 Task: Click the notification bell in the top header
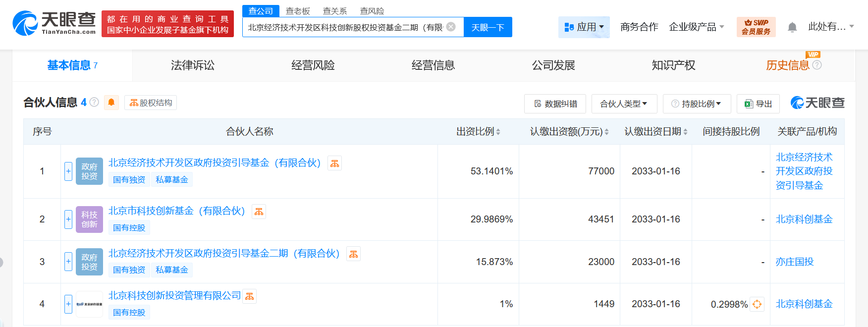(x=792, y=27)
